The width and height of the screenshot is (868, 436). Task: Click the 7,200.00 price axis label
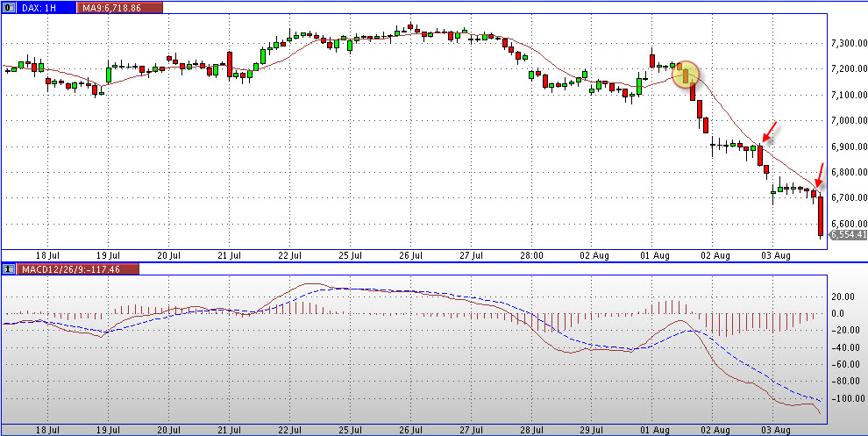click(849, 69)
